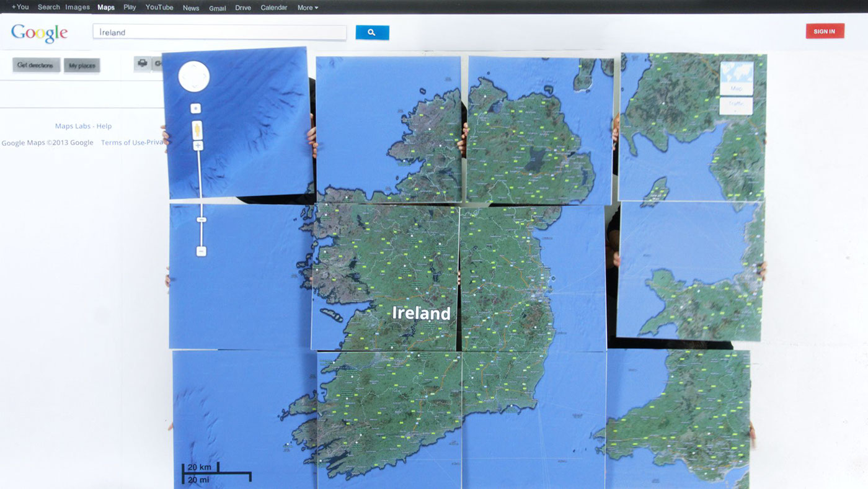Screen dimensions: 868x489
Task: Click the red SIGN IN button
Action: (825, 31)
